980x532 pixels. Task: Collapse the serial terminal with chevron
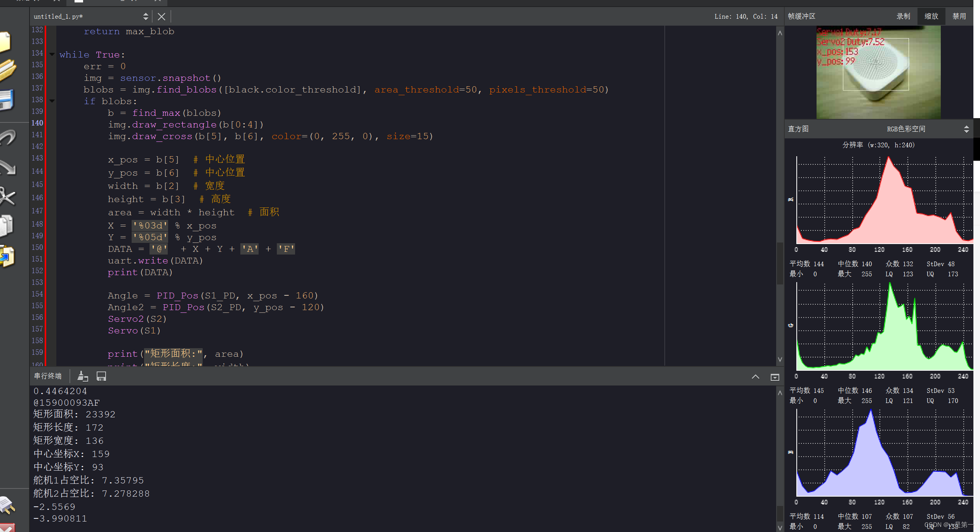click(755, 376)
